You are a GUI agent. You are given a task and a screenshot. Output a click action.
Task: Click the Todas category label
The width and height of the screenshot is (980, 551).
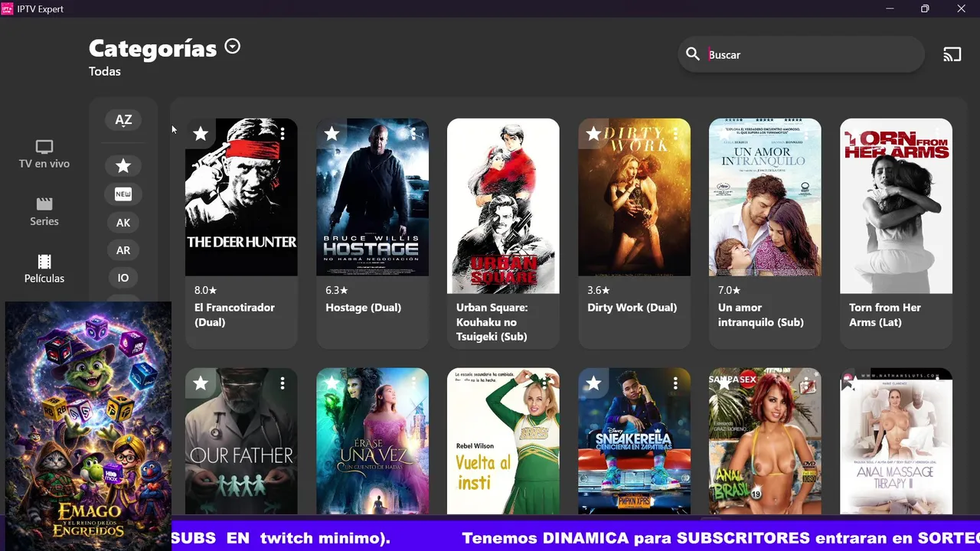coord(105,71)
